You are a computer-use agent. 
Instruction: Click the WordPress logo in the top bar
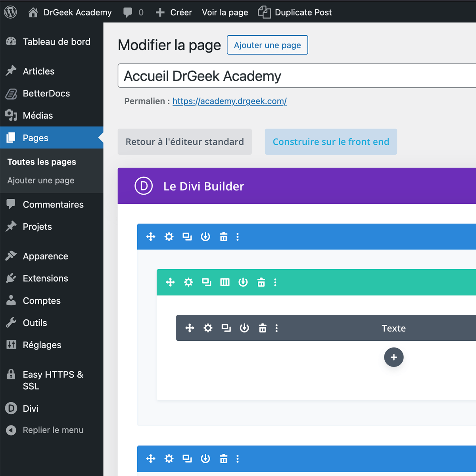click(x=10, y=12)
